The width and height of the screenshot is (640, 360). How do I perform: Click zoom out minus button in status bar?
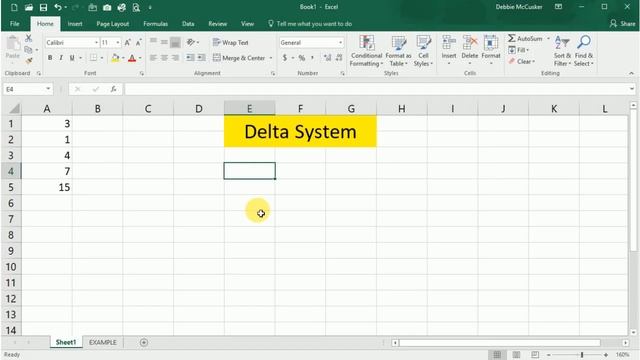pos(549,355)
